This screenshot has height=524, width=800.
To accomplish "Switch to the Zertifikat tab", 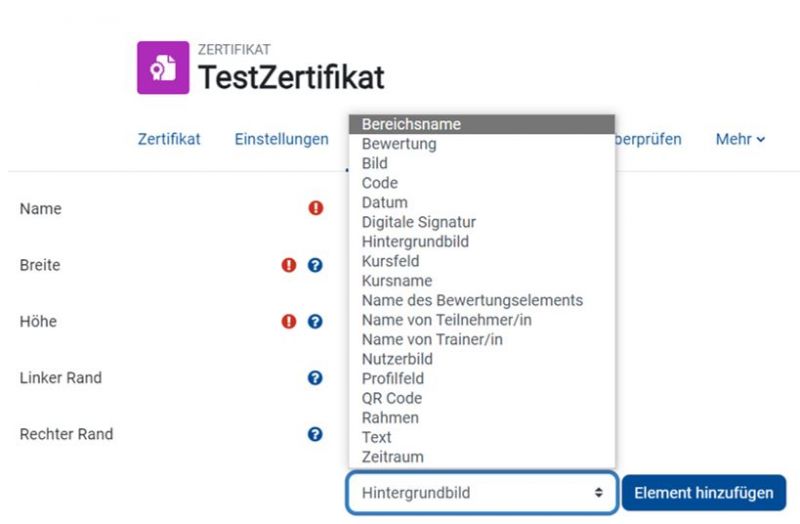I will [x=169, y=140].
